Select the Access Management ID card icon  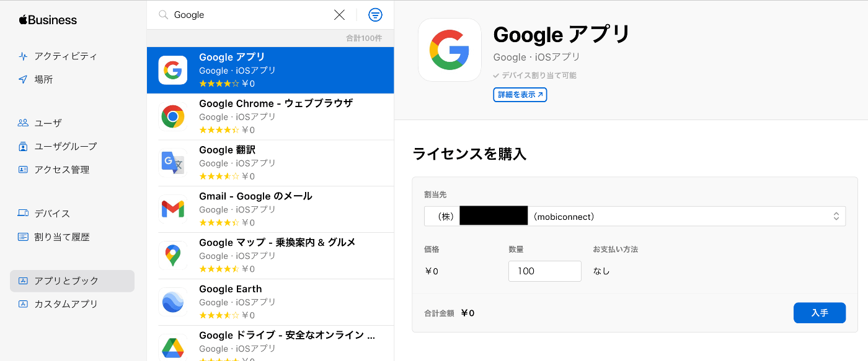[x=23, y=170]
